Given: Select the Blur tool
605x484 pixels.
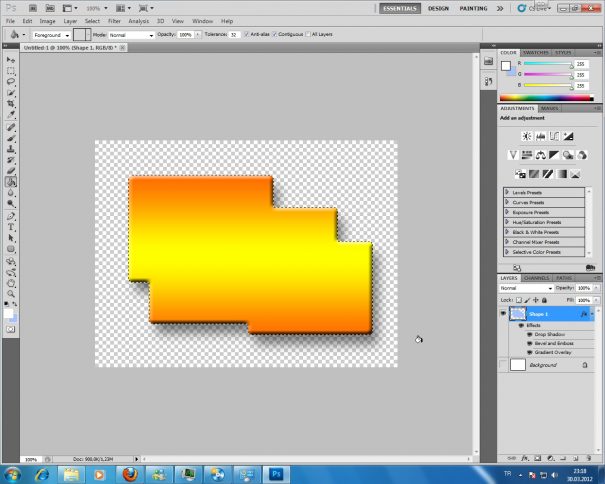Looking at the screenshot, I should [11, 193].
